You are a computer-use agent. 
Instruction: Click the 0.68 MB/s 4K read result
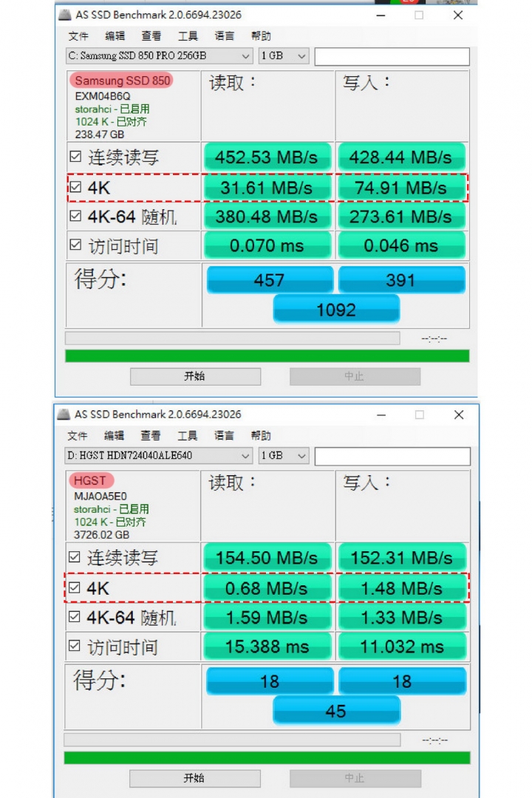click(267, 588)
